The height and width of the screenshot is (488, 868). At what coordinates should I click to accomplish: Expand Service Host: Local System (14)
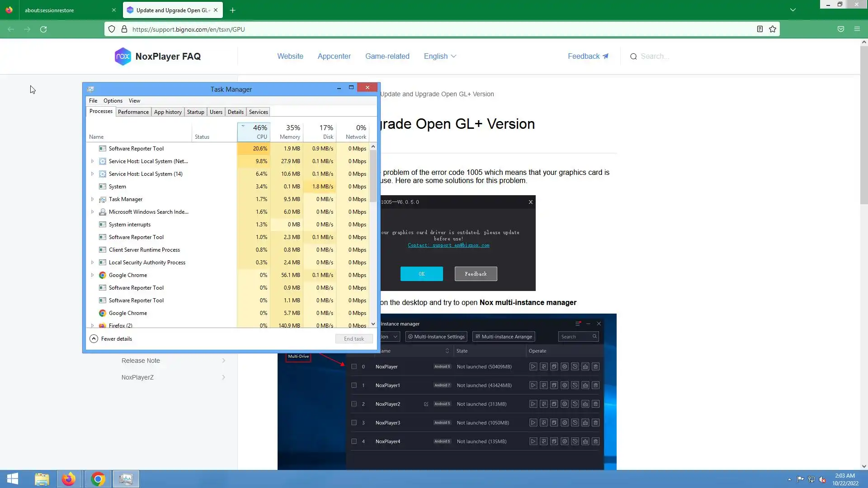(x=93, y=174)
